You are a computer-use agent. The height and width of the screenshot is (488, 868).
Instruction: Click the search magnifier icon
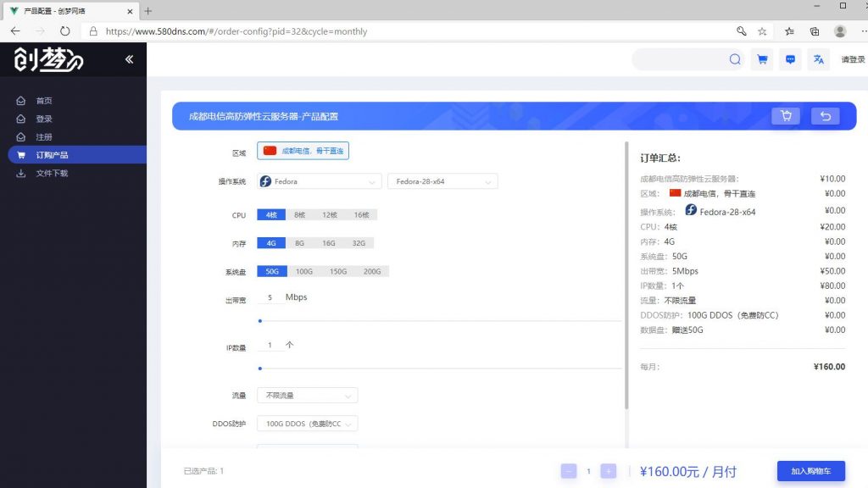(734, 59)
